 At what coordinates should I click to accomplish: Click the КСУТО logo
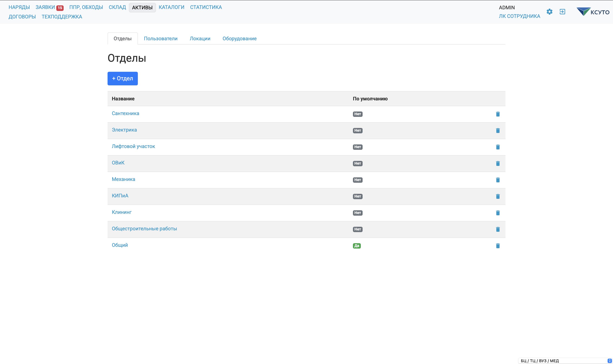coord(593,11)
